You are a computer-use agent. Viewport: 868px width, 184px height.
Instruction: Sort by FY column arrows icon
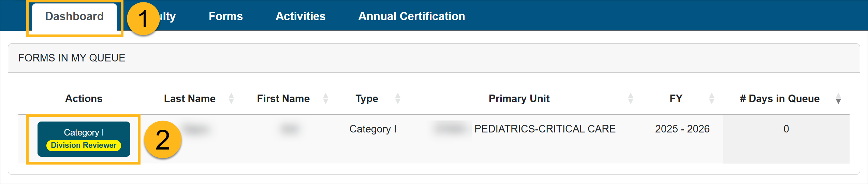click(x=711, y=99)
